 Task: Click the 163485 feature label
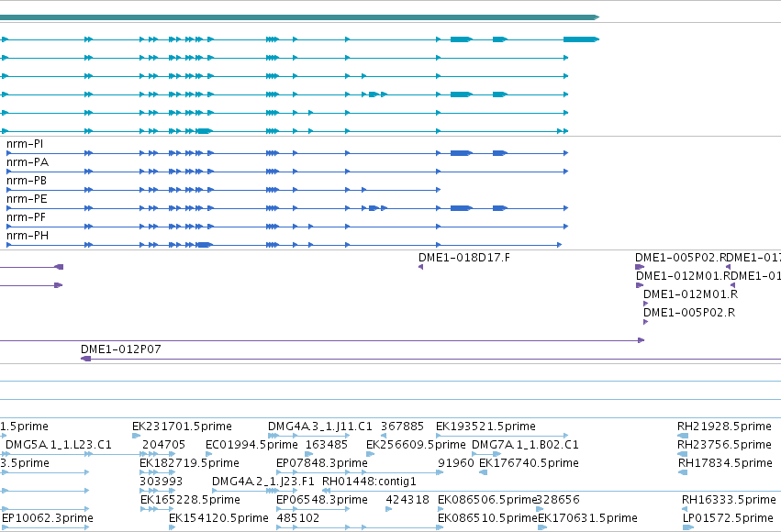pyautogui.click(x=326, y=445)
